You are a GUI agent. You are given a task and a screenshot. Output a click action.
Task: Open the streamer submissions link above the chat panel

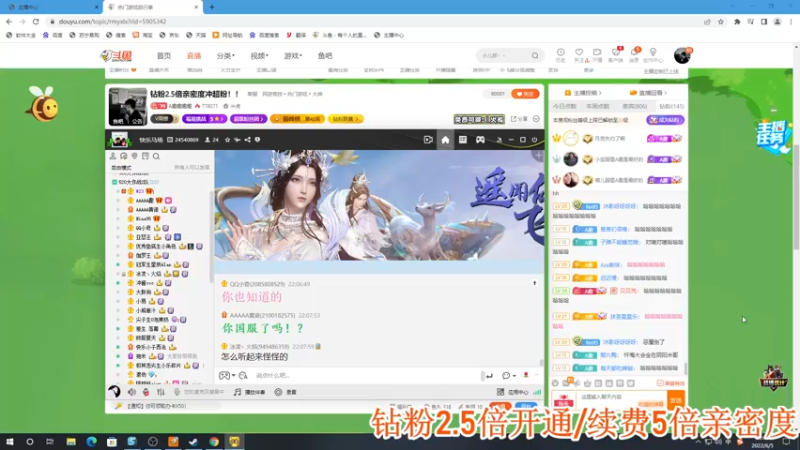click(583, 93)
